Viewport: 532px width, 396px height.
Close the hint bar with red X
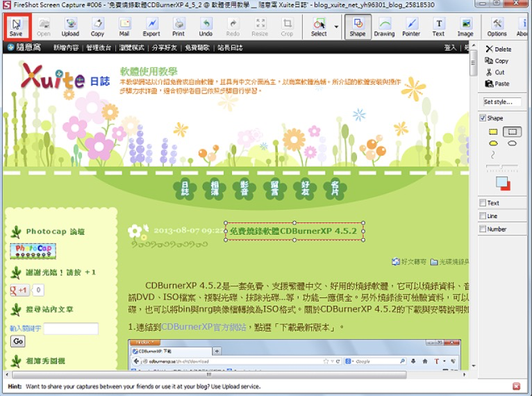tap(517, 386)
